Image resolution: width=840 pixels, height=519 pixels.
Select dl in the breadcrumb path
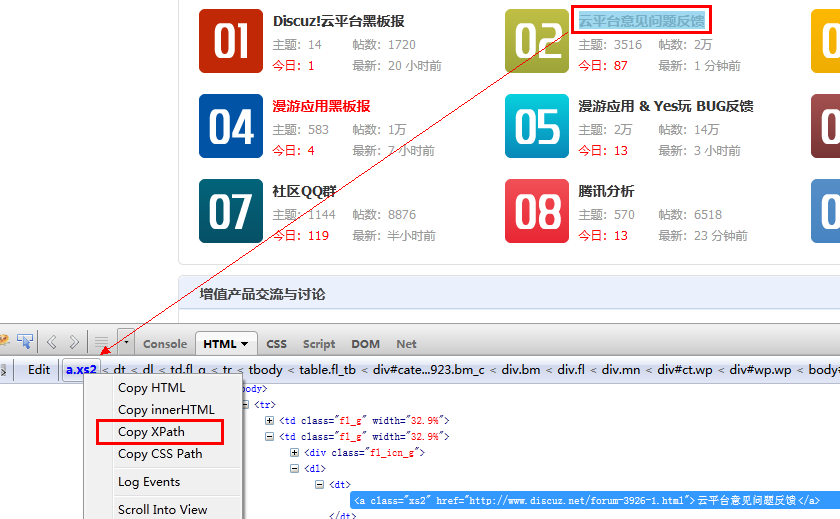pyautogui.click(x=148, y=370)
